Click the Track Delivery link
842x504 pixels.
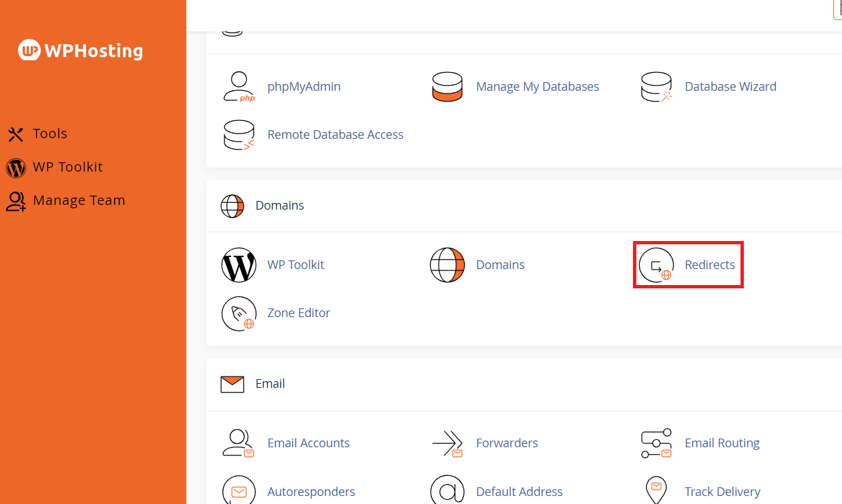pos(722,492)
